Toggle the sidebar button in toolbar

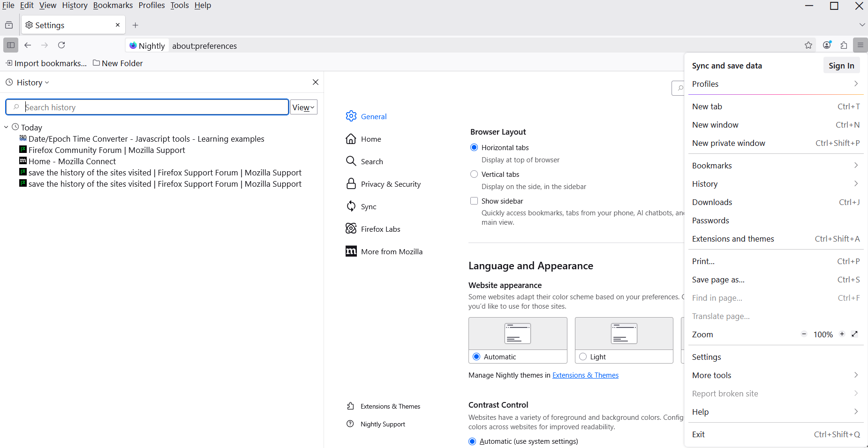point(11,45)
